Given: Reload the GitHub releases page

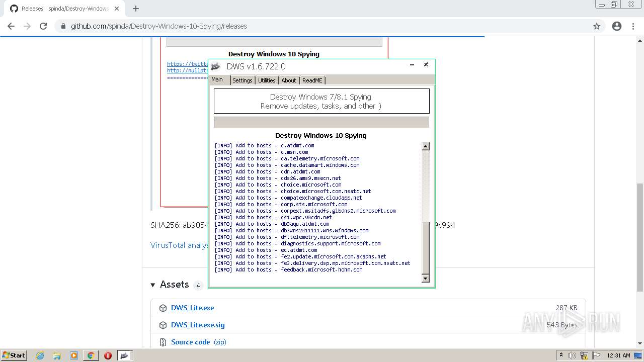Looking at the screenshot, I should click(43, 26).
